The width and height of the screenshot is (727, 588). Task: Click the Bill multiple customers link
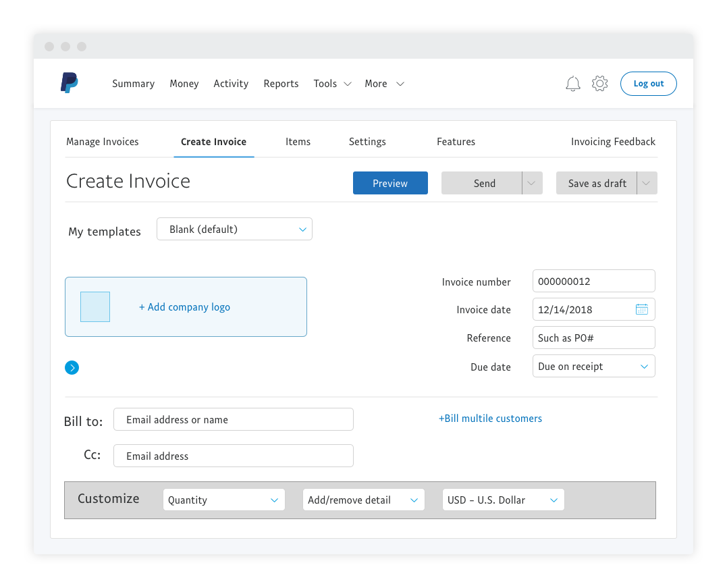tap(490, 419)
